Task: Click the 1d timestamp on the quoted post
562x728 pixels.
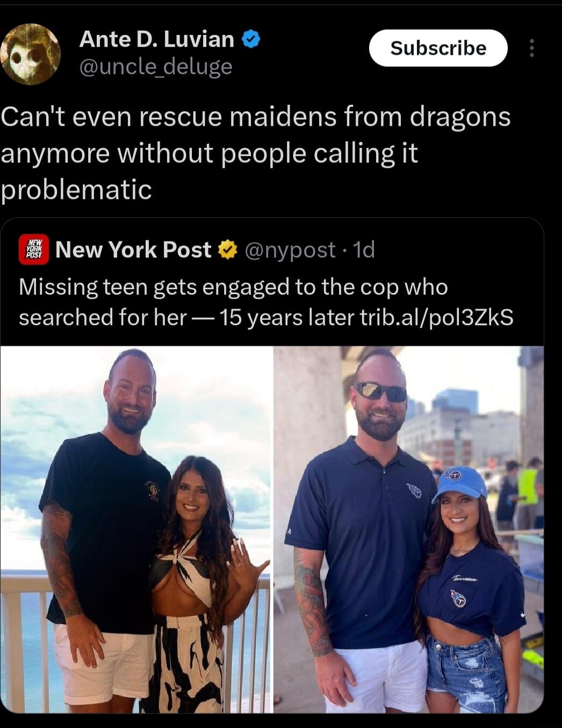Action: point(364,250)
